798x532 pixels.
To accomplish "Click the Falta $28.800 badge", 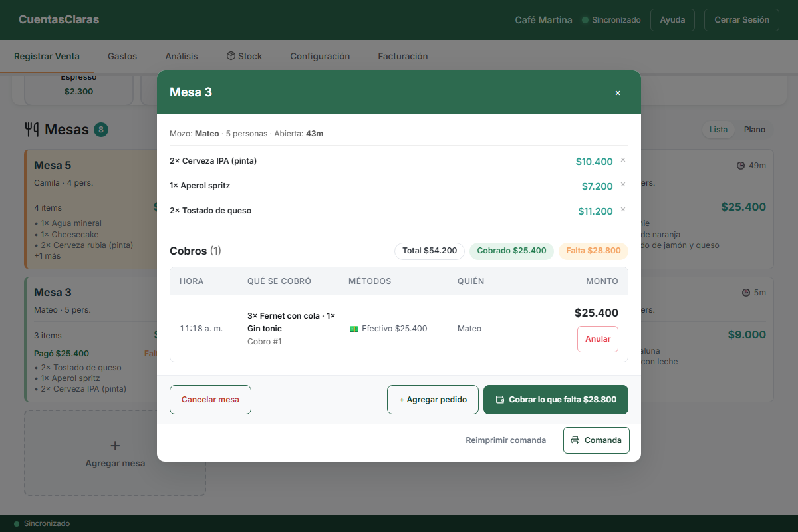I will point(593,251).
